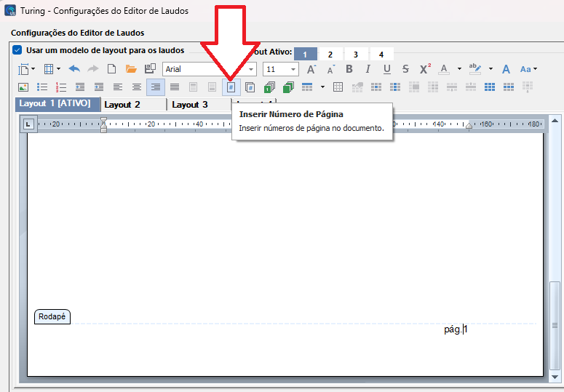Image resolution: width=564 pixels, height=392 pixels.
Task: Insert an image using the picture icon
Action: click(23, 87)
